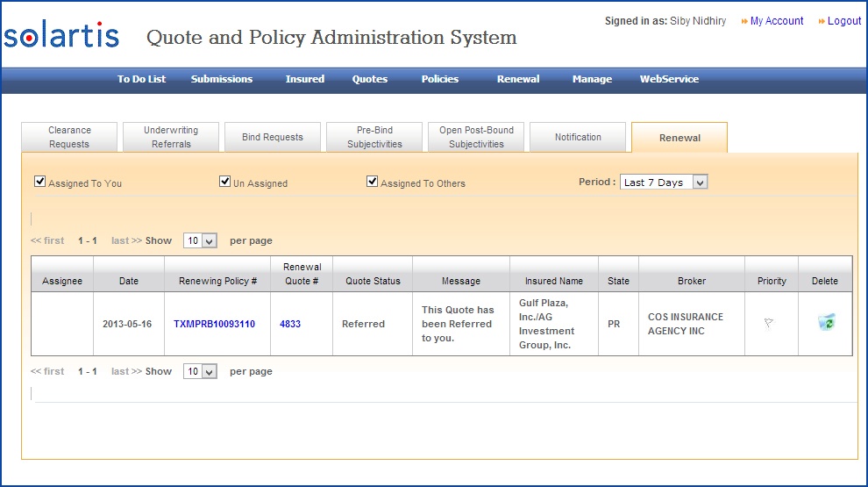The height and width of the screenshot is (487, 868).
Task: Open the Manage menu
Action: click(593, 79)
